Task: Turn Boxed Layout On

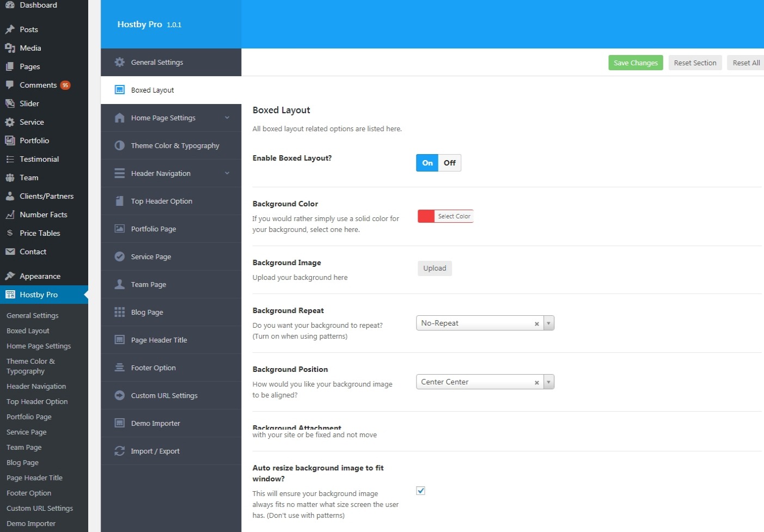Action: [427, 163]
